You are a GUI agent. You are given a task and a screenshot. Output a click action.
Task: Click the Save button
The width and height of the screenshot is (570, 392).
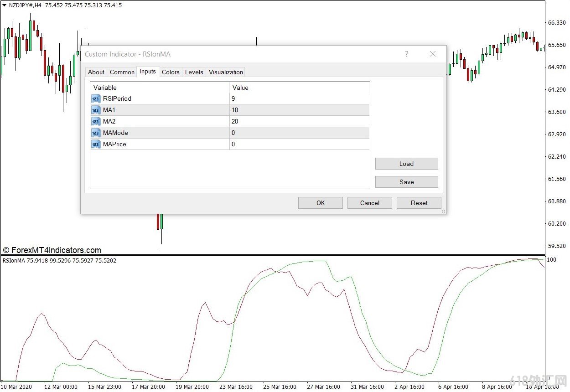pyautogui.click(x=406, y=182)
